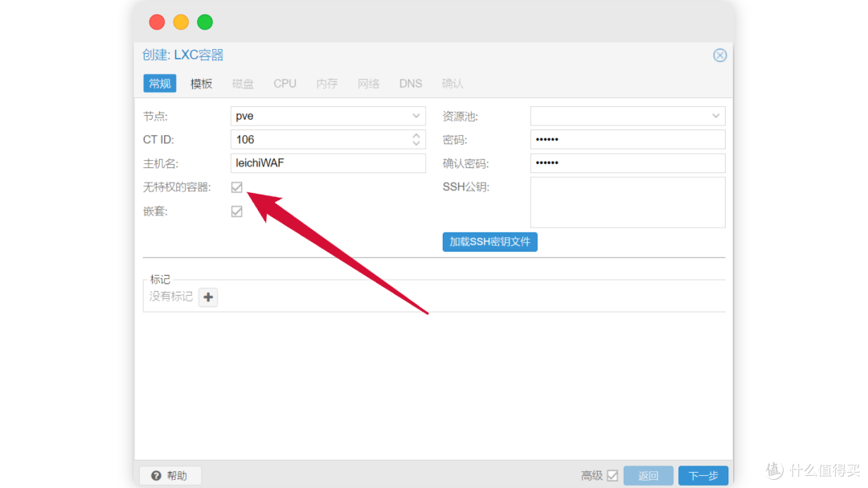This screenshot has height=488, width=868.
Task: Open the 资源池 resource pool dropdown
Action: (715, 116)
